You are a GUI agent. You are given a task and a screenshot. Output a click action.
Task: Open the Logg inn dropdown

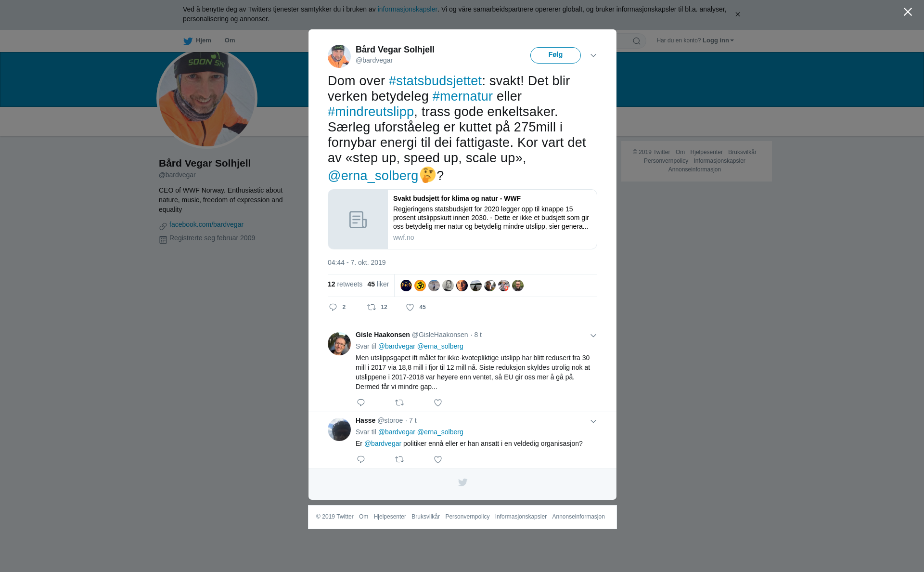718,40
